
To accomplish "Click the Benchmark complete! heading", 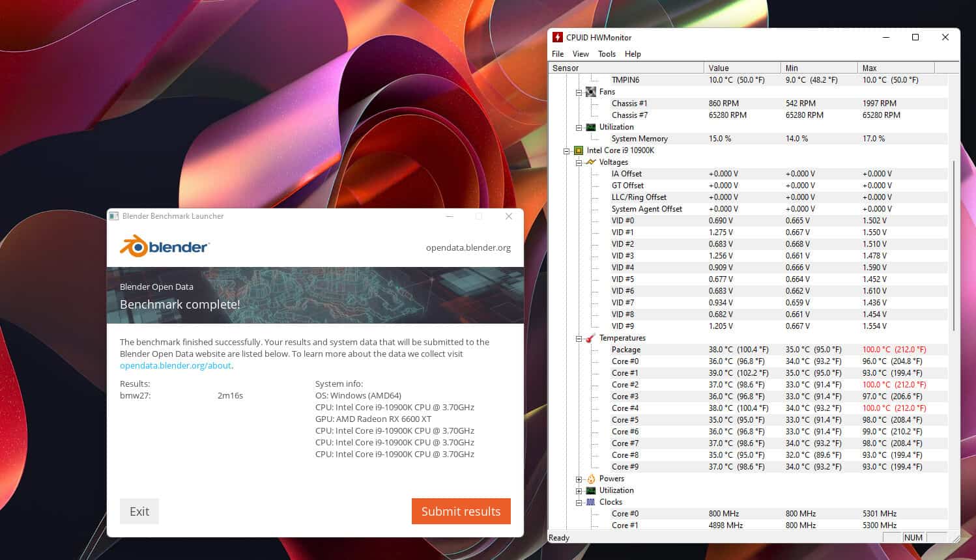I will point(180,304).
